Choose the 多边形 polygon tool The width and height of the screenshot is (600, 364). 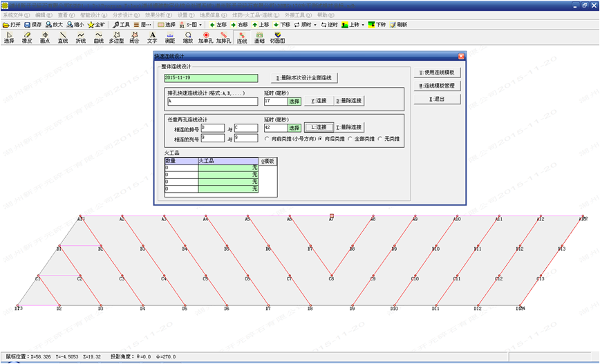tap(116, 37)
